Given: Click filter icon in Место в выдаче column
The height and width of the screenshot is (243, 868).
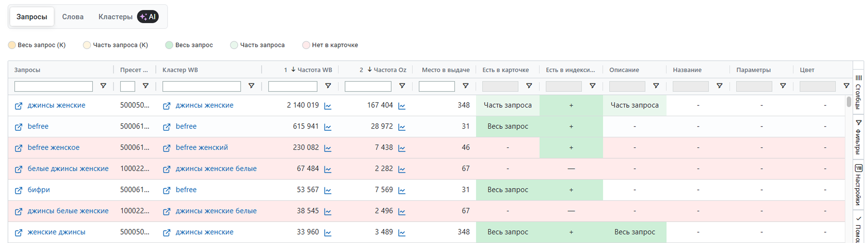Looking at the screenshot, I should point(466,86).
